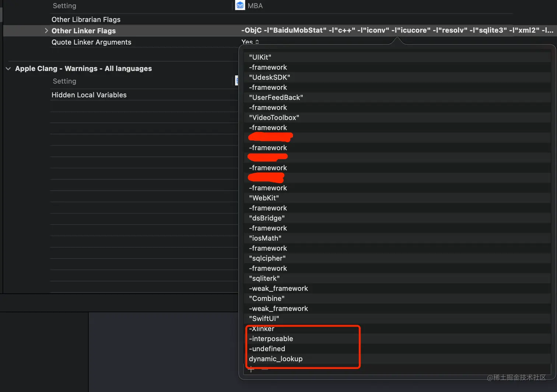
Task: Select the "VideoToolbox" flag entry
Action: pos(397,117)
